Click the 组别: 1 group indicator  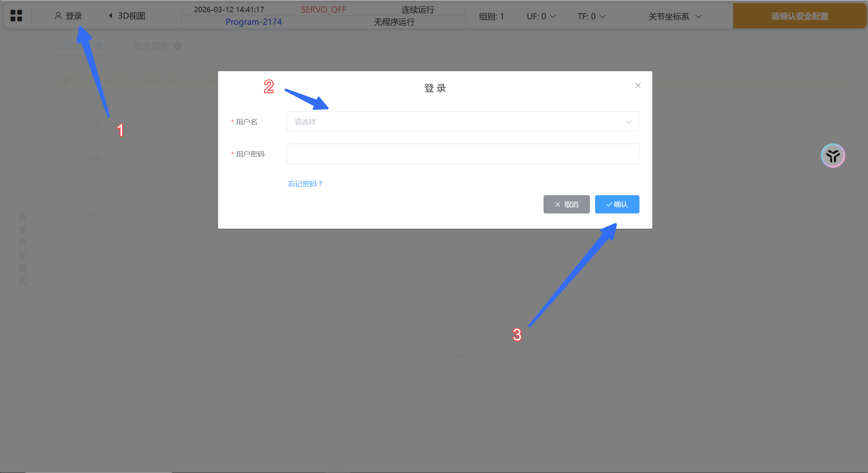(491, 16)
